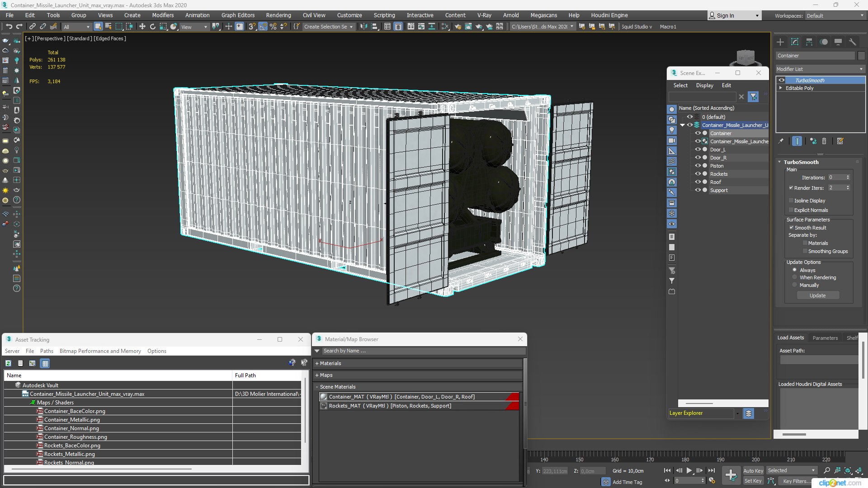Select the Rotate tool in main toolbar
This screenshot has height=488, width=868.
click(x=152, y=27)
